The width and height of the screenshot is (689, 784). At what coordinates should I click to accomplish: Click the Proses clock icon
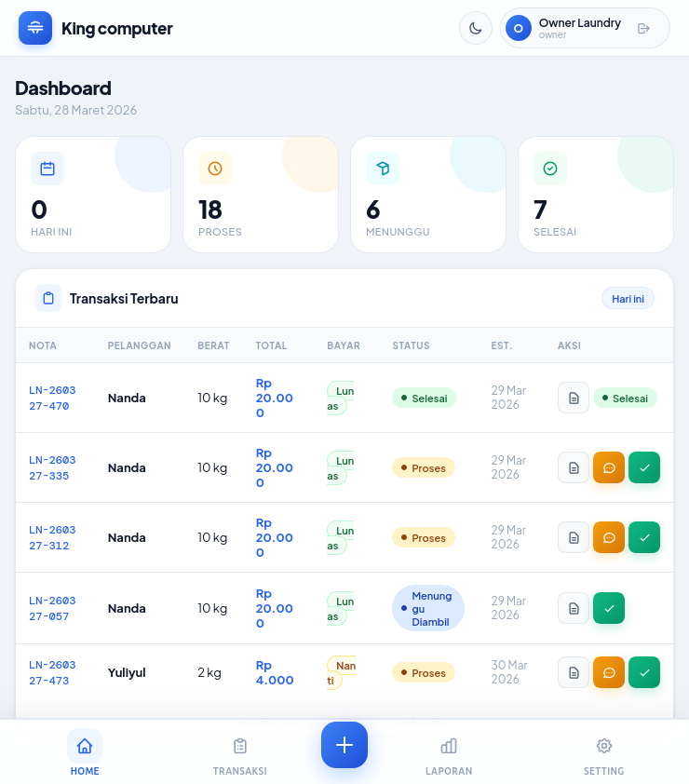point(215,169)
